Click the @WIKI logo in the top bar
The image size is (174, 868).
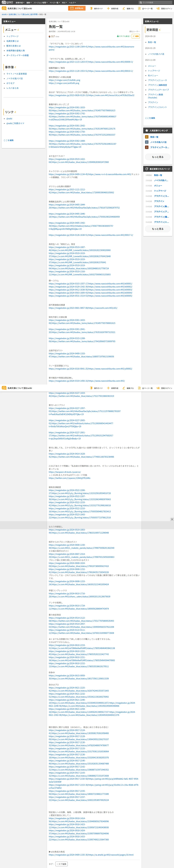7,2
